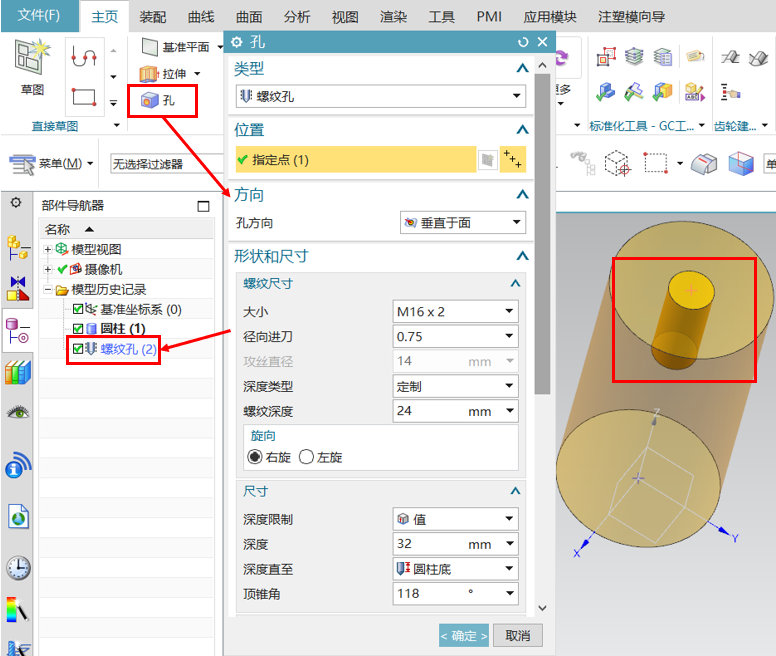
Task: Select the profile curve sketch icon
Action: (x=84, y=56)
